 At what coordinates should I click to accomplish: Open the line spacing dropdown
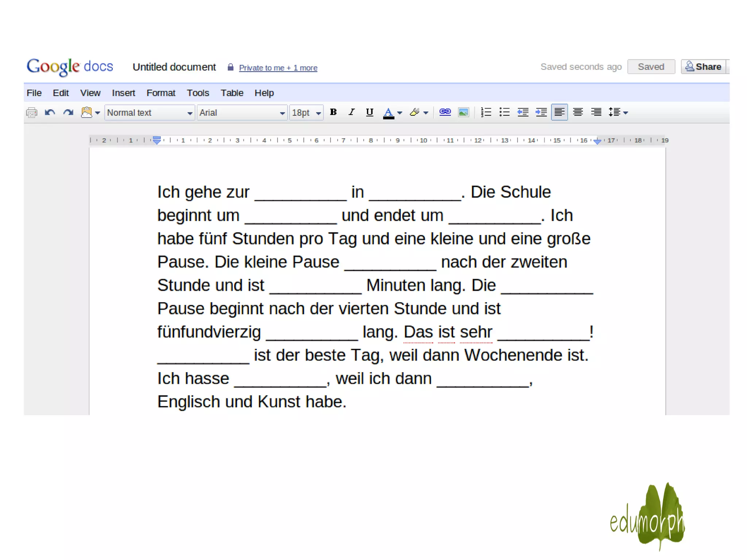coord(618,112)
